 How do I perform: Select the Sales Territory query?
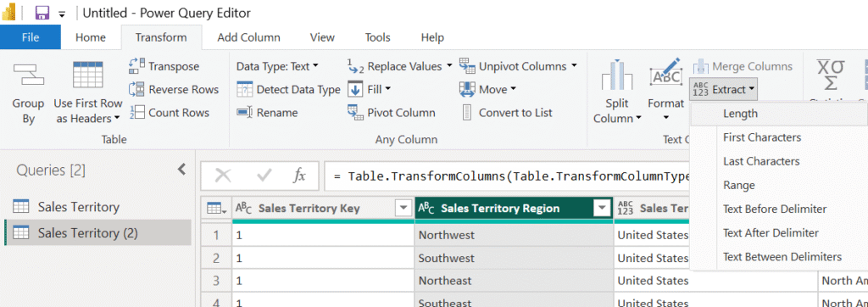point(79,207)
